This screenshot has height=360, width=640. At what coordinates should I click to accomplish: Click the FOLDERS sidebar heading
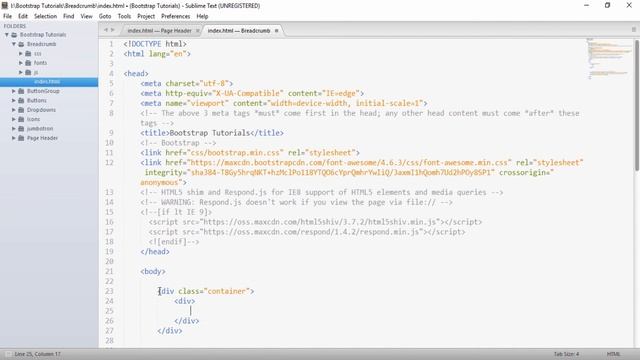pyautogui.click(x=15, y=26)
